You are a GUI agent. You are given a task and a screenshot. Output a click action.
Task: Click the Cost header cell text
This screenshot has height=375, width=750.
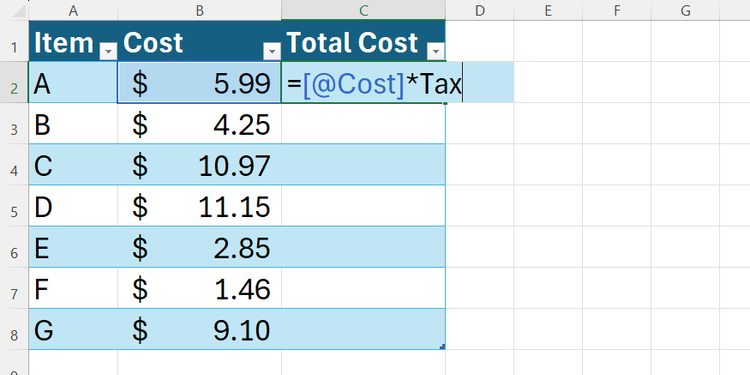coord(153,43)
